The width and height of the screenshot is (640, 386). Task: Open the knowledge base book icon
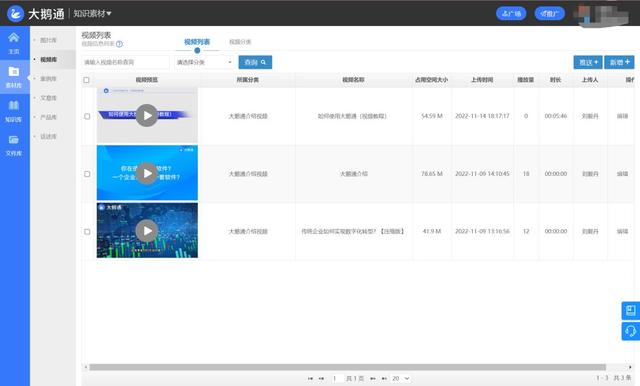point(13,106)
